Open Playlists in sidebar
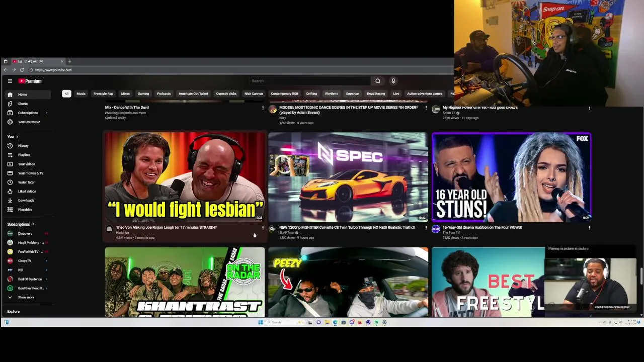Viewport: 644px width, 362px height. coord(24,155)
